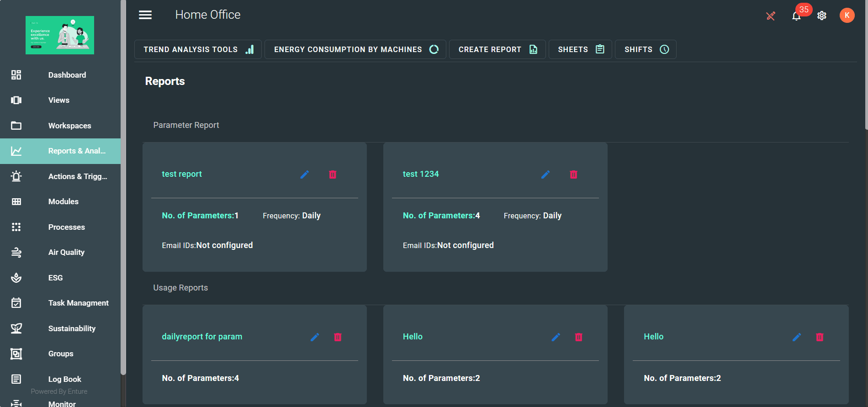Click 'Home Office' header title
868x407 pixels.
pyautogui.click(x=208, y=15)
